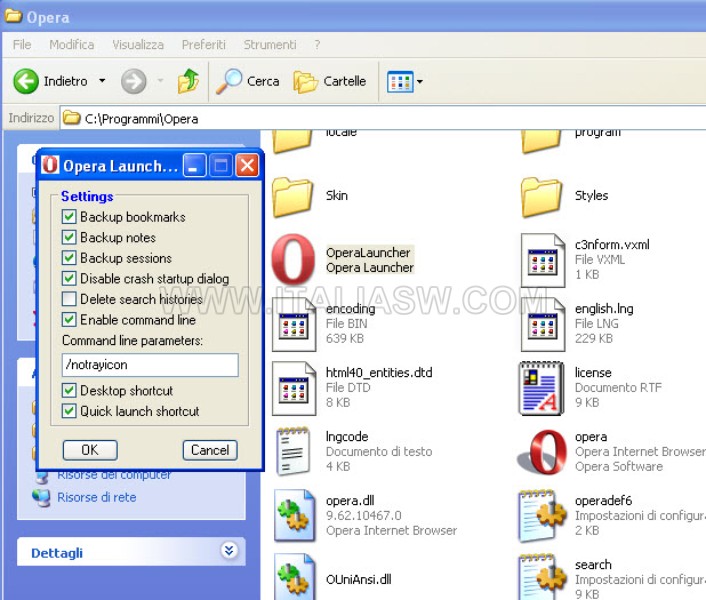706x600 pixels.
Task: Select the opera.dll file name text
Action: click(350, 501)
